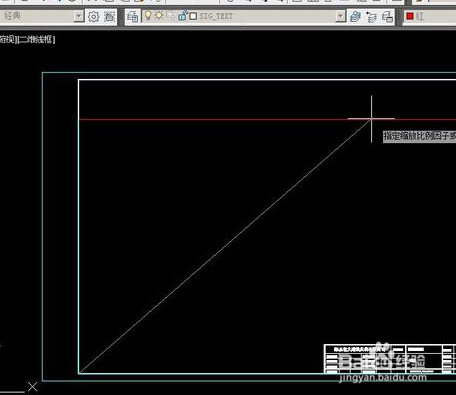Click the 二维线框 visual style label

click(37, 39)
